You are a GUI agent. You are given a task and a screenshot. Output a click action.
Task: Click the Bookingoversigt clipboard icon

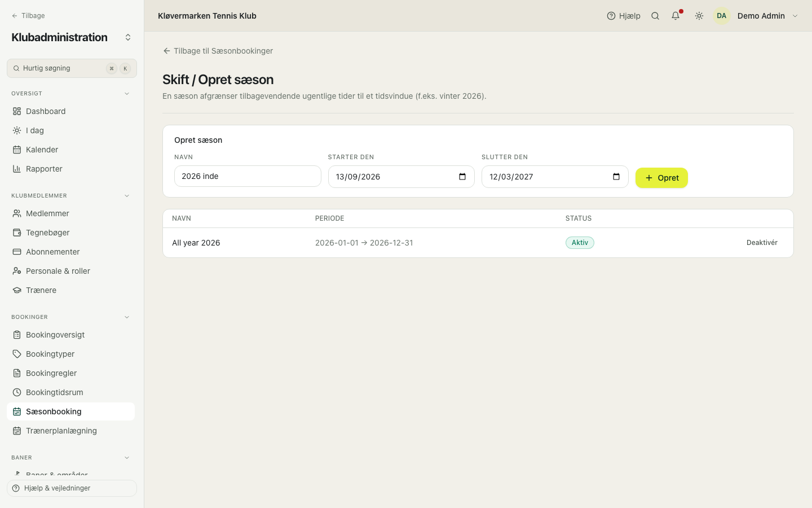17,335
